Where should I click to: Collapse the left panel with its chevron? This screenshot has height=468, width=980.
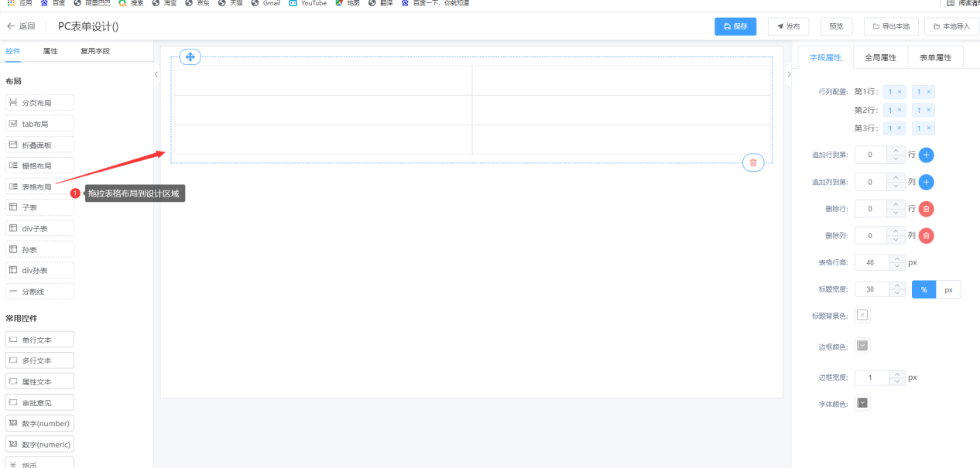pyautogui.click(x=156, y=74)
